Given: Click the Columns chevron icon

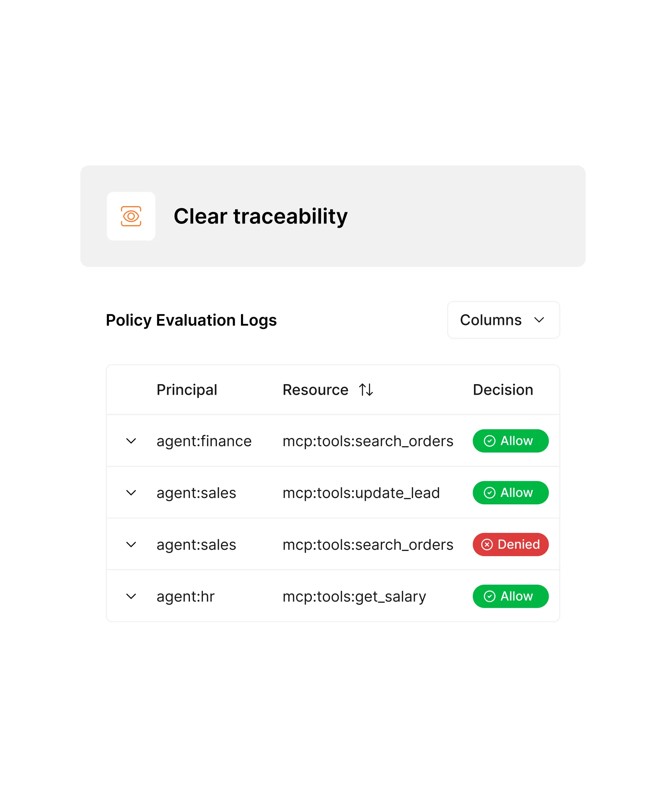Looking at the screenshot, I should [540, 320].
